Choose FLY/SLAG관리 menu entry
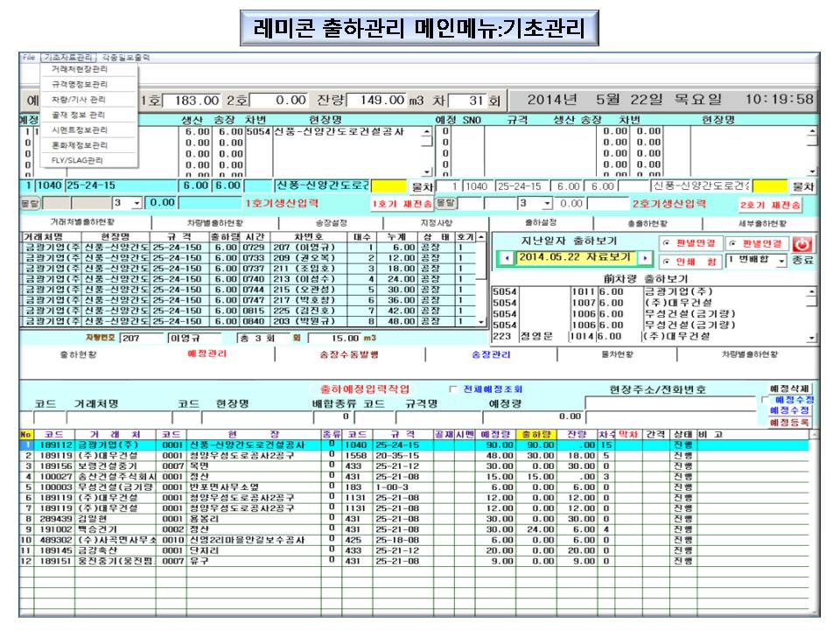The width and height of the screenshot is (840, 630). [77, 159]
